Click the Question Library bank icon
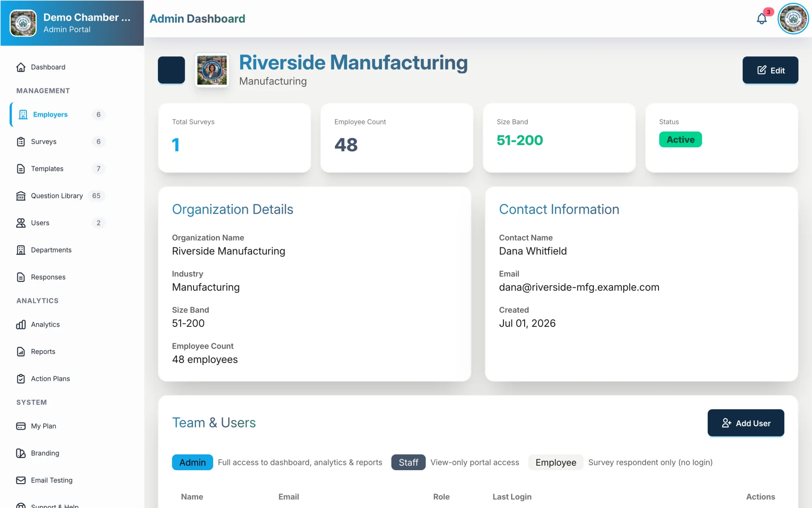 point(21,196)
